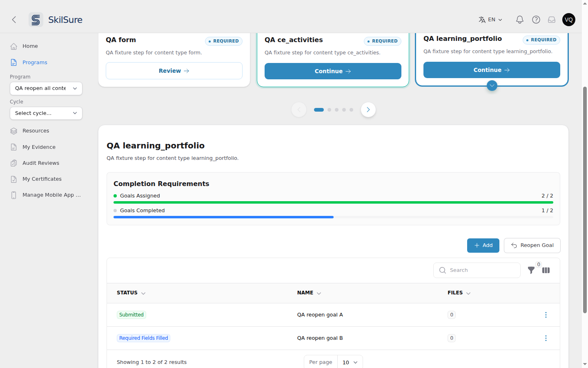Click the Manage Mobile App phone icon
Image resolution: width=588 pixels, height=368 pixels.
tap(14, 195)
